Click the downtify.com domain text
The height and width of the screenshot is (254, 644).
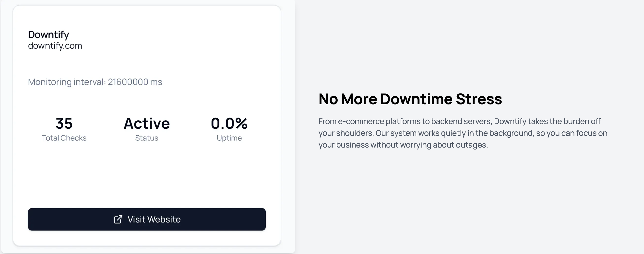pos(55,46)
